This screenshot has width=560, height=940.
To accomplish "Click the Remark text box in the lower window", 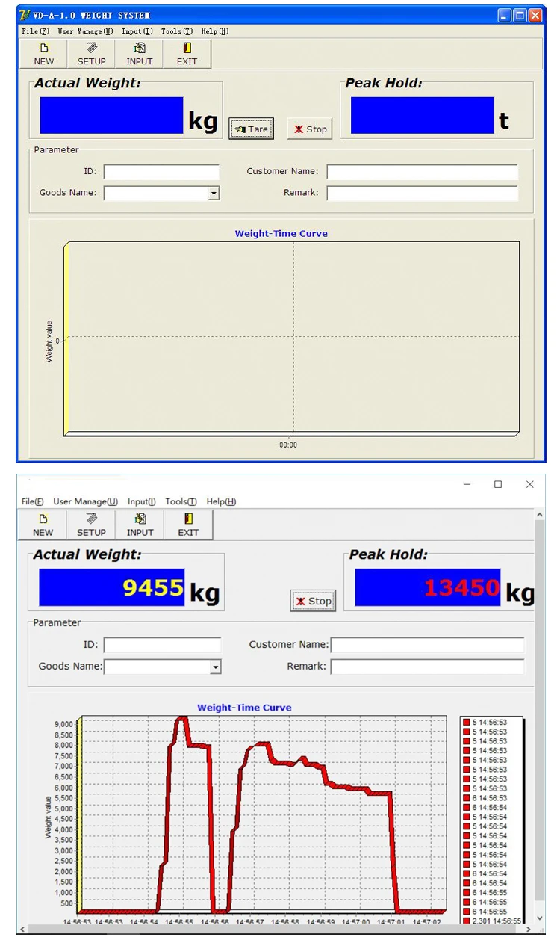I will [x=427, y=667].
